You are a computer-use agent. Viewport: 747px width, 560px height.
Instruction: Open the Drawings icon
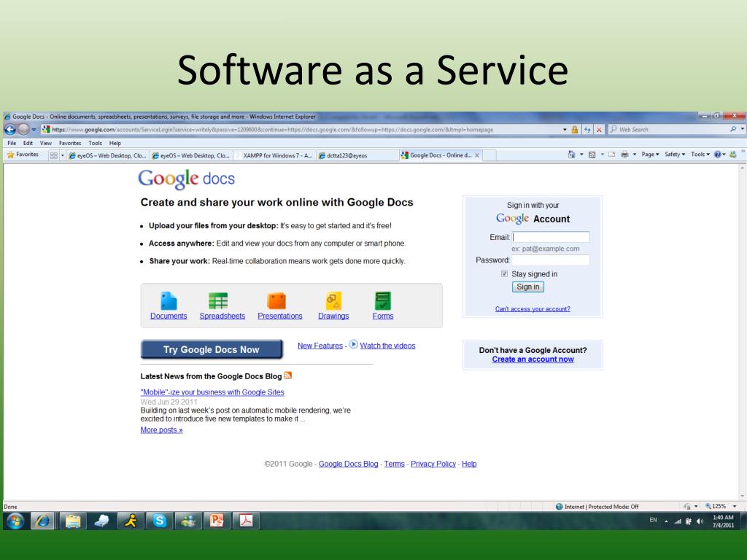coord(333,301)
